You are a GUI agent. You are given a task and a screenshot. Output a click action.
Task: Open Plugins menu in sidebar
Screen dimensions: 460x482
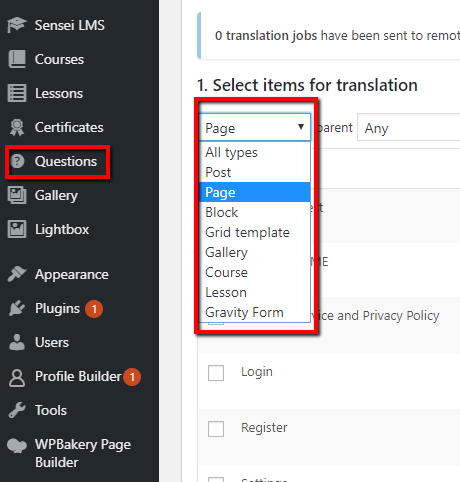[x=57, y=309]
